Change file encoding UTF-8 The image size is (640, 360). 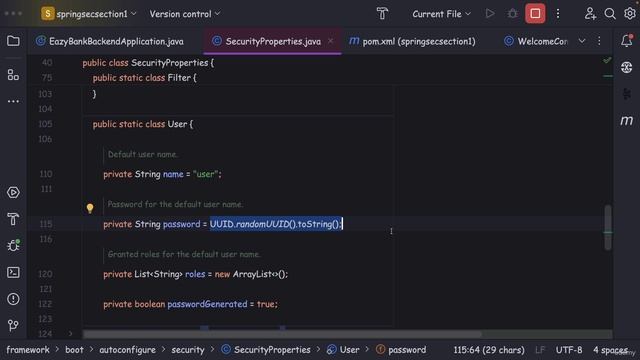(x=569, y=350)
